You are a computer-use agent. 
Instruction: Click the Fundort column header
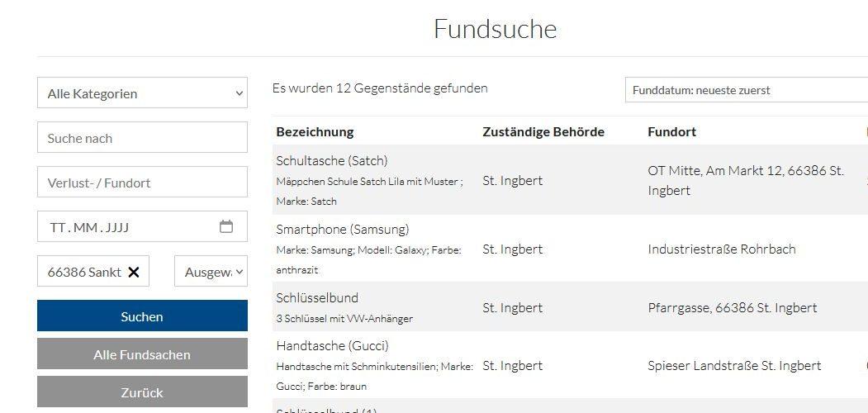[671, 131]
